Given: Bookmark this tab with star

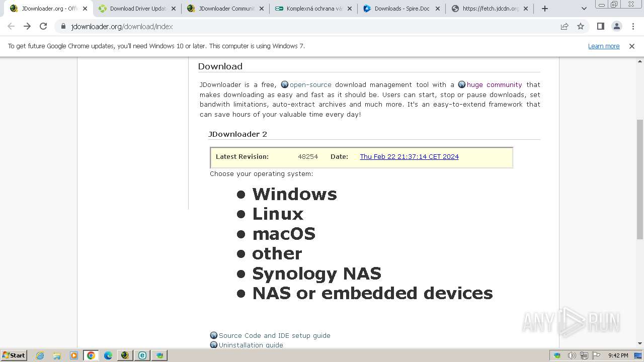Looking at the screenshot, I should point(581,26).
